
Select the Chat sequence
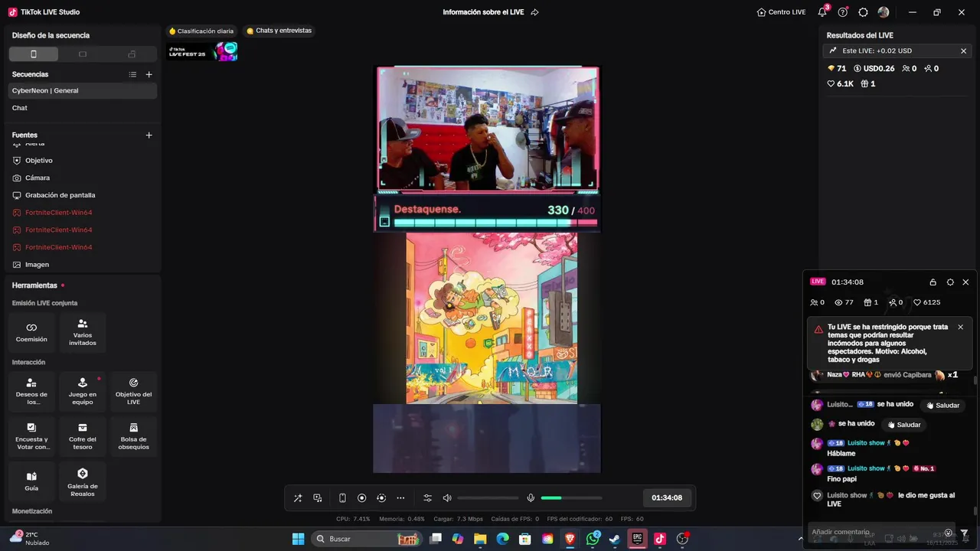83,108
